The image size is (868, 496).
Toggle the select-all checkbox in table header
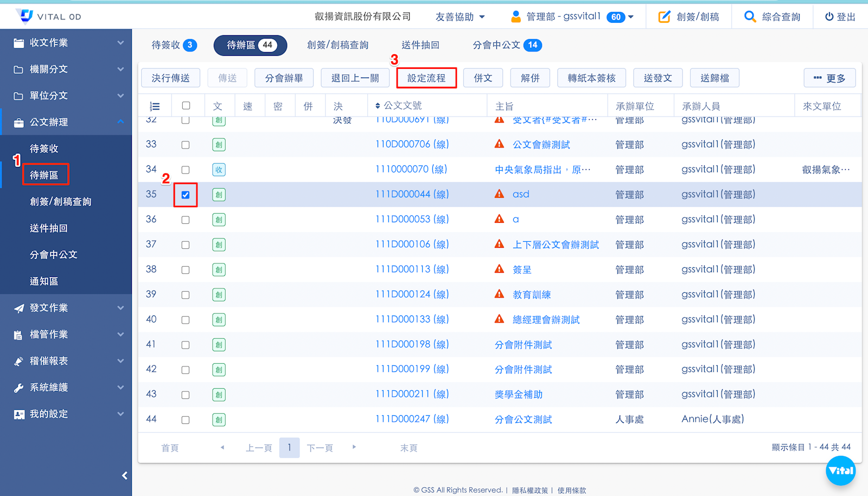[186, 106]
